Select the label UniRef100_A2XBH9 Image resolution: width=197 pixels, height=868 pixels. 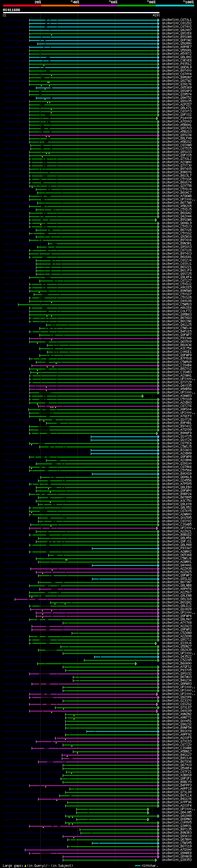(176, 454)
